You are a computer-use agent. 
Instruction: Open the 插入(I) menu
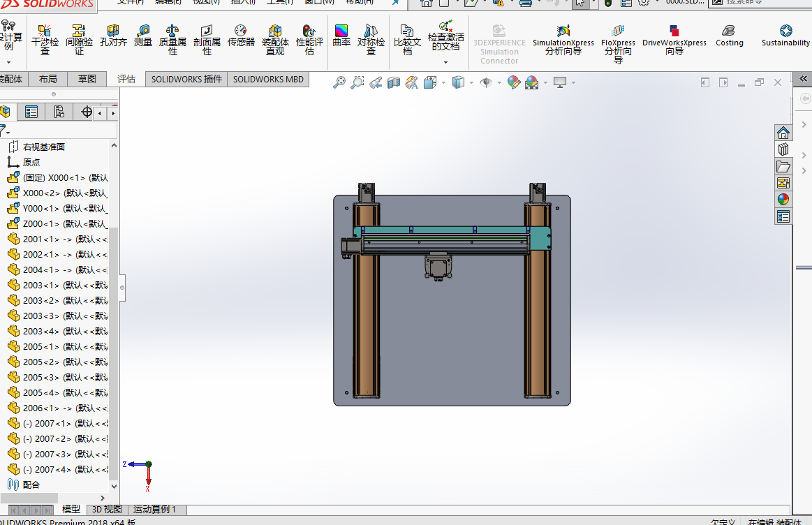242,2
